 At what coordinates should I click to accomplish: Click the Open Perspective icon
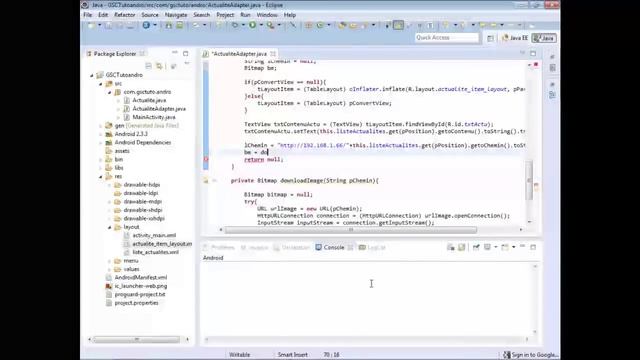click(x=491, y=38)
